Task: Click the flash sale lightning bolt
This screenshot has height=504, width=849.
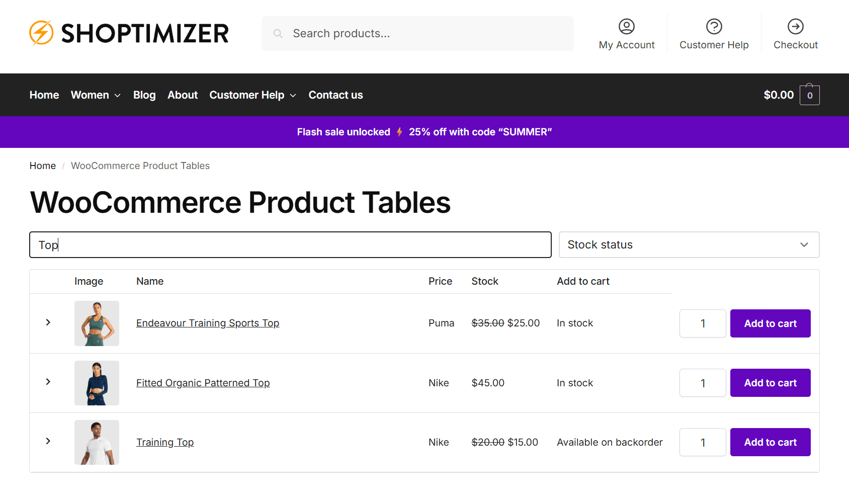Action: point(399,132)
